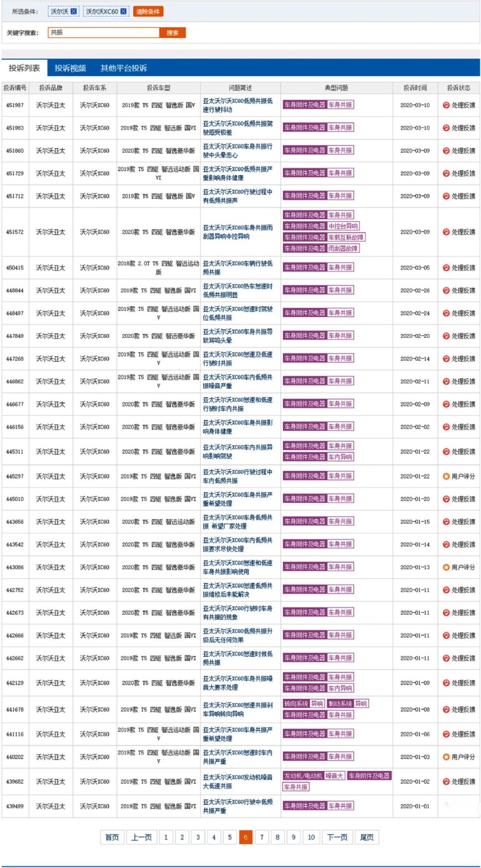Click the red status icon for complaint 439682
Viewport: 481px width, 868px height.
pyautogui.click(x=446, y=782)
